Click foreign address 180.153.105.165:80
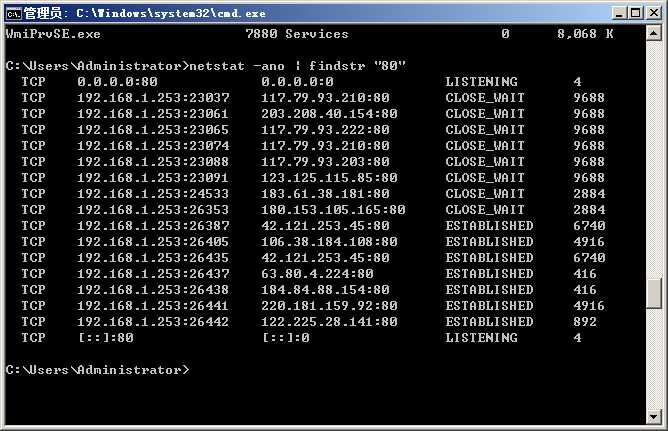This screenshot has height=431, width=668. [334, 210]
